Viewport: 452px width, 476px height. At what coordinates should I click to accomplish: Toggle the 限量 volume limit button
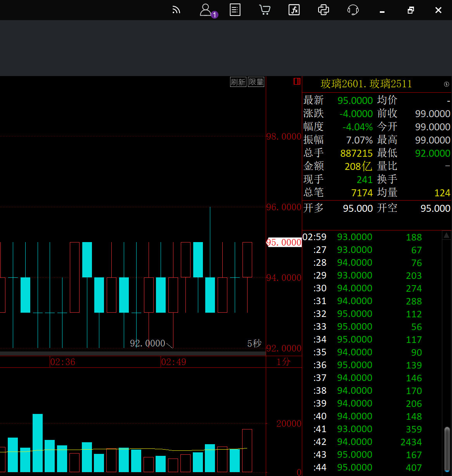click(x=256, y=82)
